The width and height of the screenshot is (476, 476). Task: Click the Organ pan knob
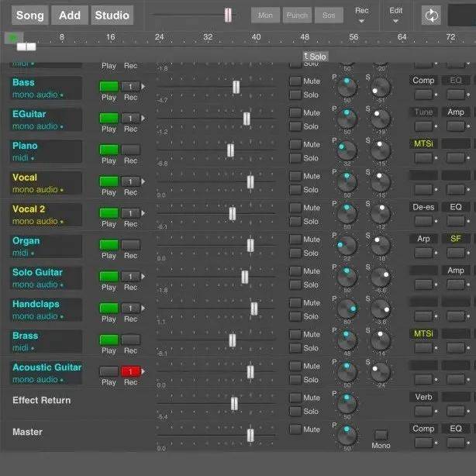tap(347, 245)
